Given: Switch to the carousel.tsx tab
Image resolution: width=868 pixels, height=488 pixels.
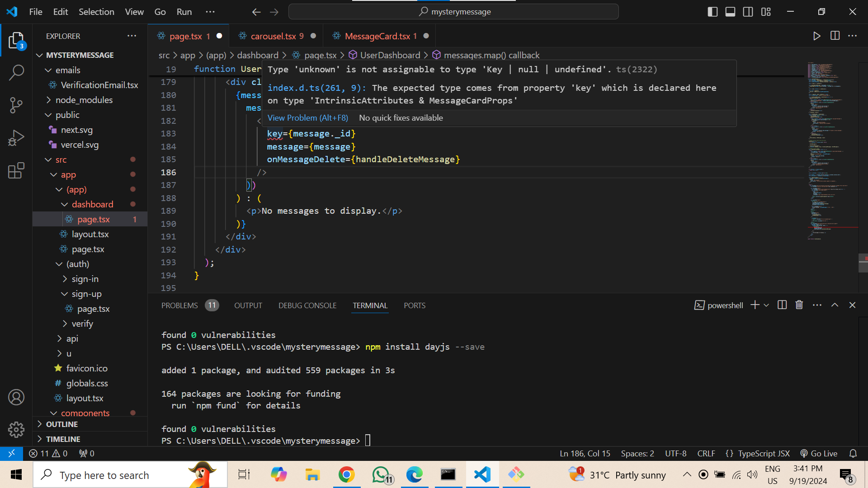Looking at the screenshot, I should (x=273, y=36).
